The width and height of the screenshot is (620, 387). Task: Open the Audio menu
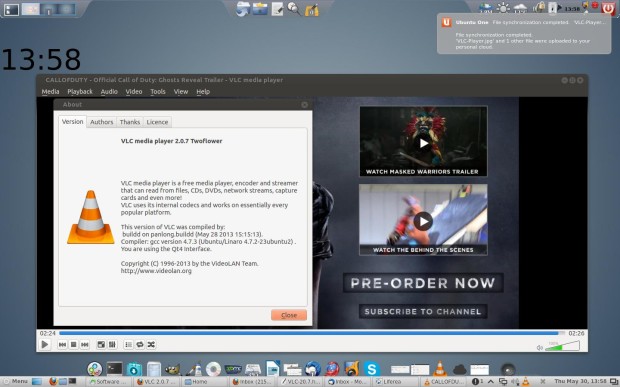[109, 92]
